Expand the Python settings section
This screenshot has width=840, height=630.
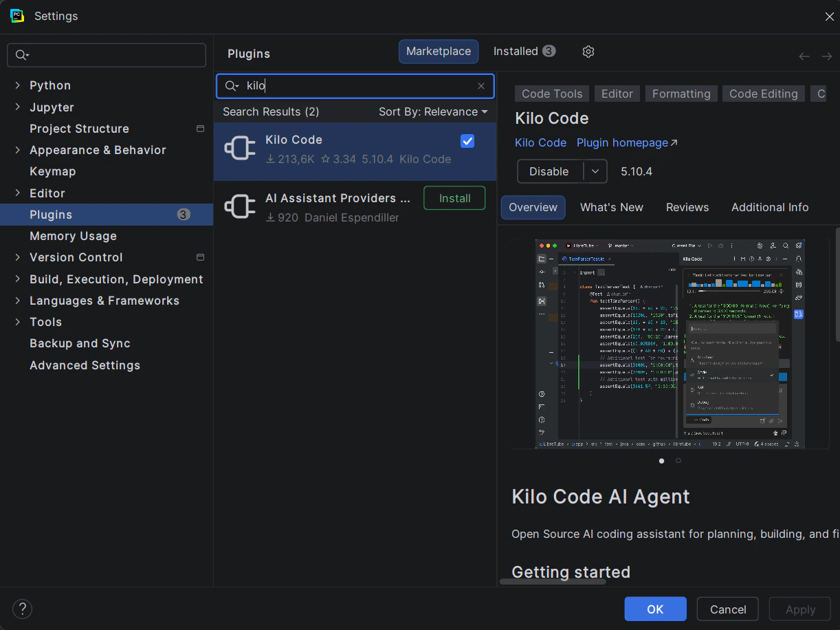coord(18,85)
